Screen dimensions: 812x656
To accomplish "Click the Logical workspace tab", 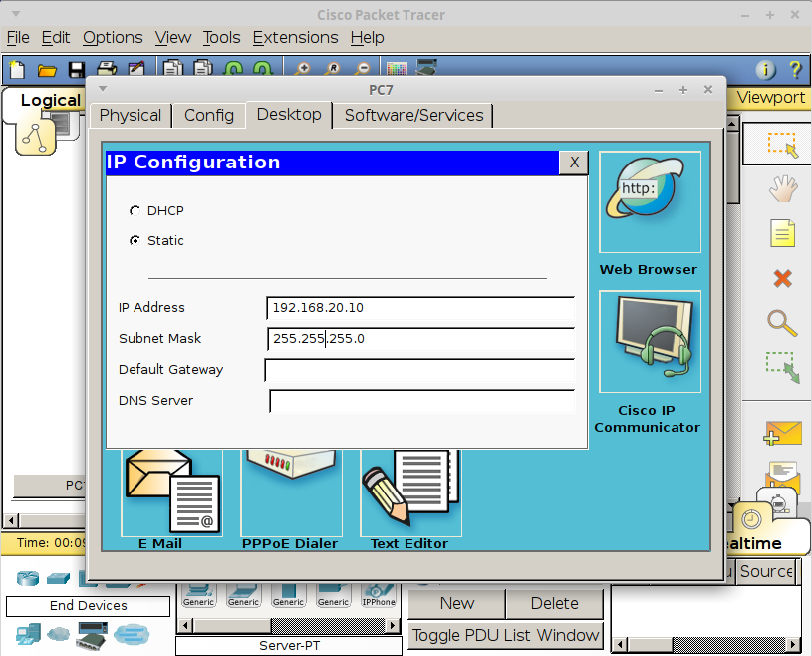I will [50, 100].
